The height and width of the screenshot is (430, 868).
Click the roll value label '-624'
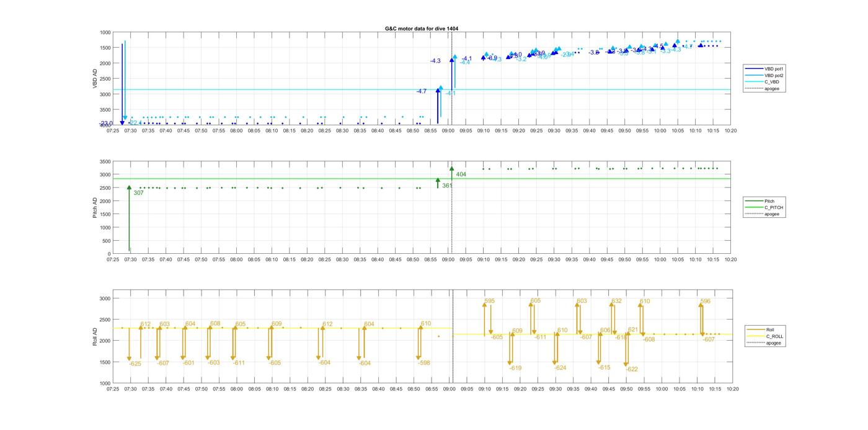click(560, 368)
